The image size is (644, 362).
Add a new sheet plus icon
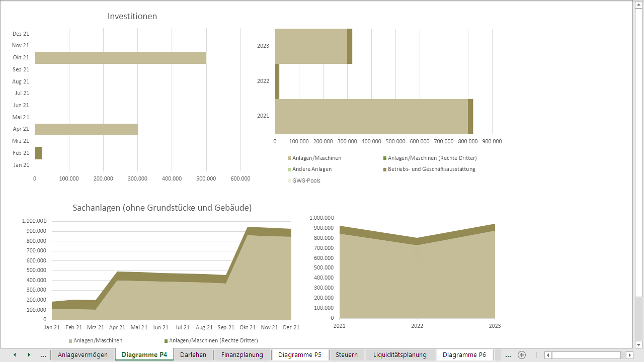522,355
